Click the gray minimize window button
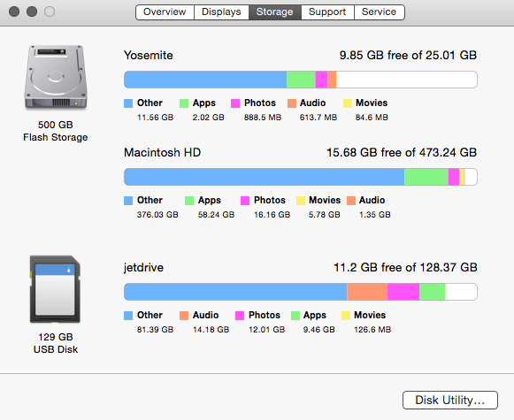514x420 pixels. (x=32, y=11)
